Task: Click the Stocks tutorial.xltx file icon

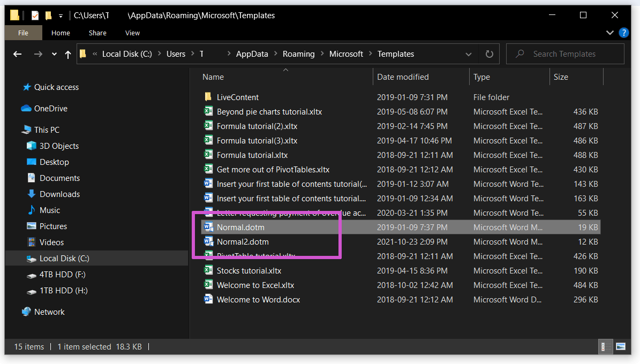Action: click(208, 270)
